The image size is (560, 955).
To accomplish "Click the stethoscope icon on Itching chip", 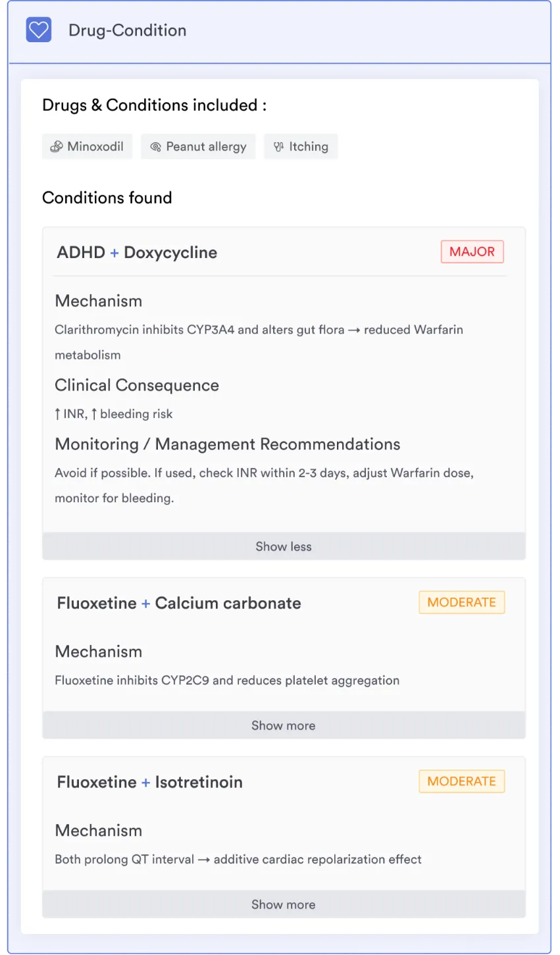I will pos(278,147).
